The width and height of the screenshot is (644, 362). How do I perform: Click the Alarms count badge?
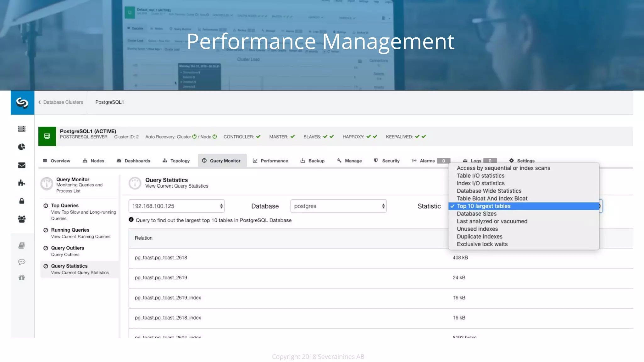pyautogui.click(x=444, y=161)
